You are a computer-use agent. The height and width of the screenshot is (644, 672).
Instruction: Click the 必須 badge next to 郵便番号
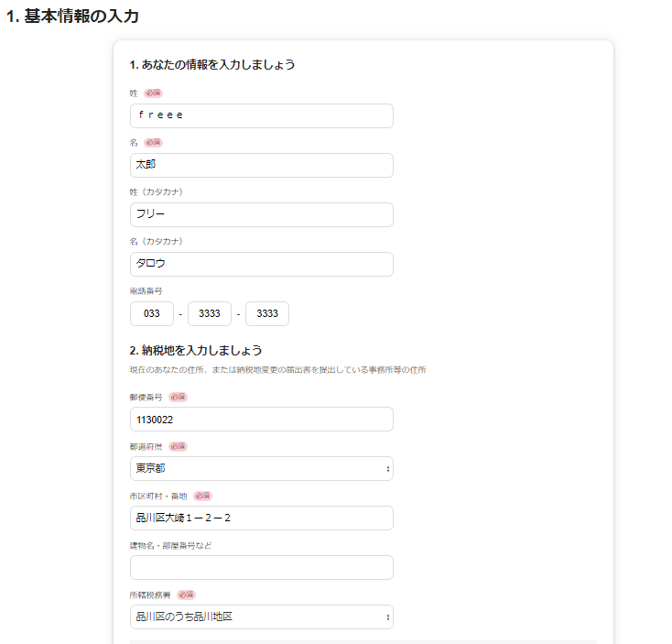(x=178, y=397)
